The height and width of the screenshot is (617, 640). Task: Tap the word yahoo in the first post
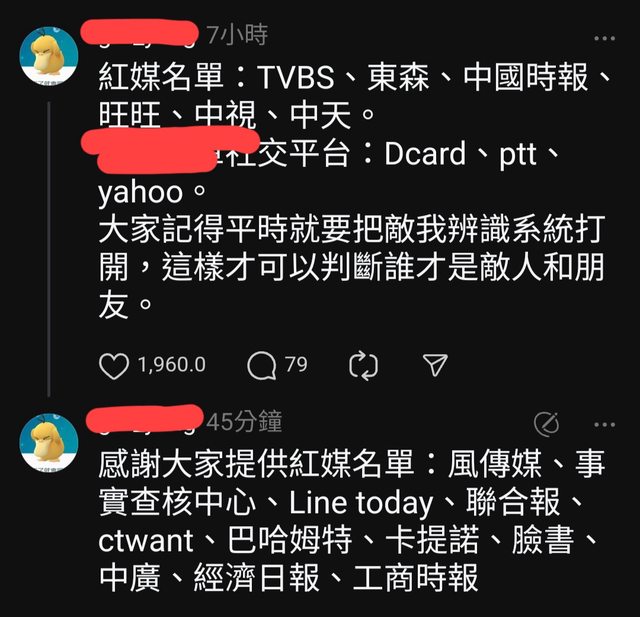coord(140,193)
